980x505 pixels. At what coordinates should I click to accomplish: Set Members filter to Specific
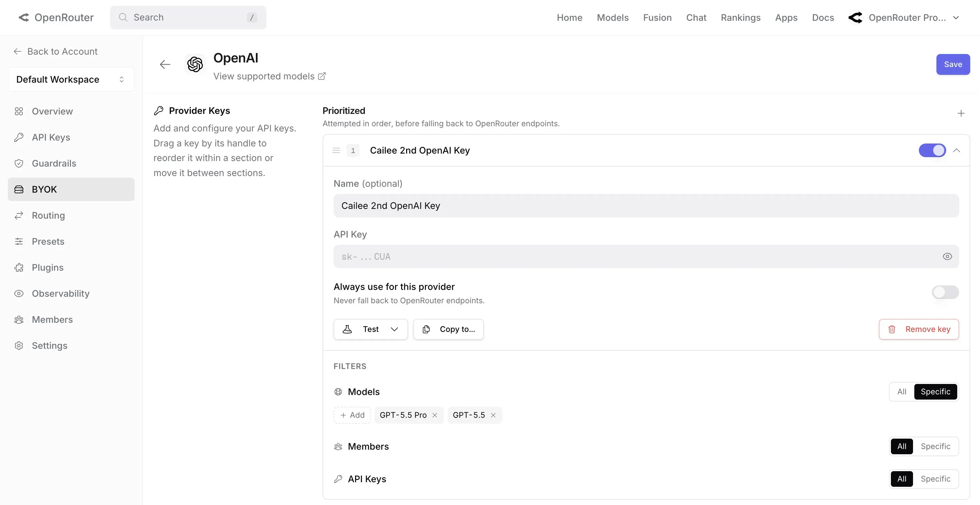click(935, 446)
